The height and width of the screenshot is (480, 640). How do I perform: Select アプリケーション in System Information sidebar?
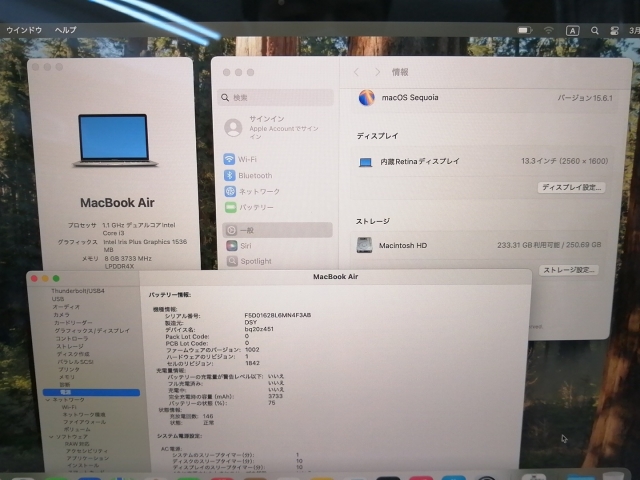[x=87, y=458]
